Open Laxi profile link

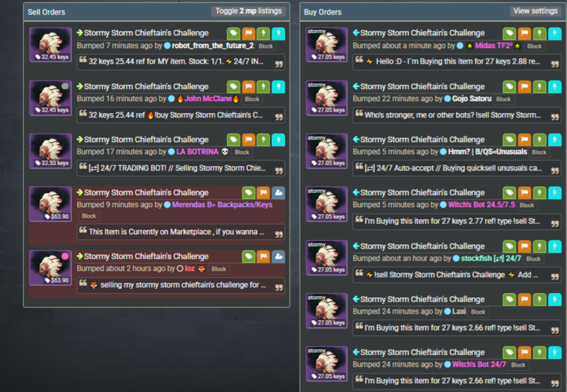pyautogui.click(x=459, y=311)
